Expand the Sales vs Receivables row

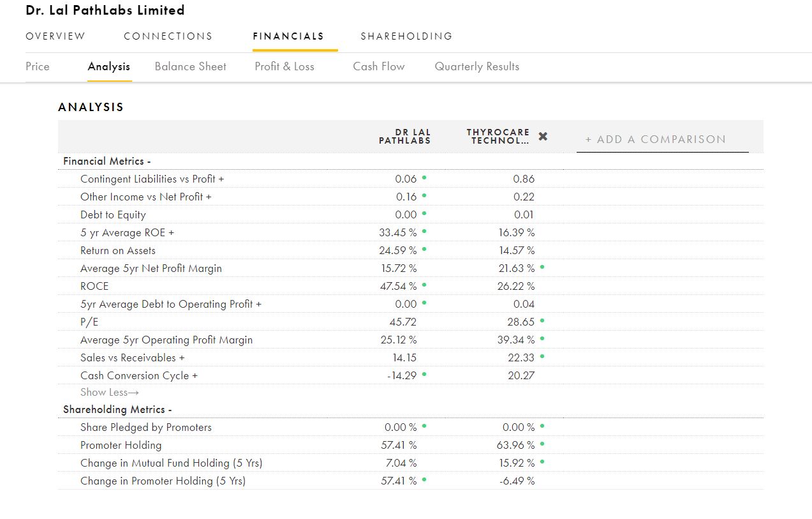132,358
